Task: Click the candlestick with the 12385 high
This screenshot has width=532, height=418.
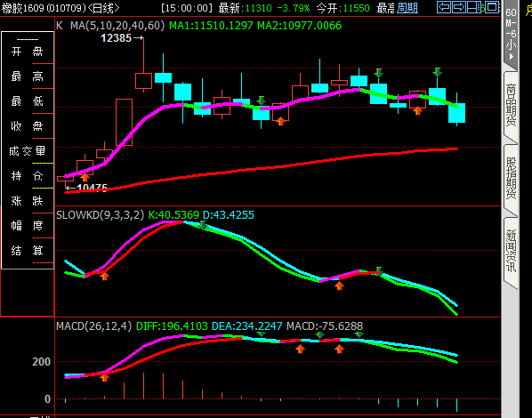Action: pos(143,81)
